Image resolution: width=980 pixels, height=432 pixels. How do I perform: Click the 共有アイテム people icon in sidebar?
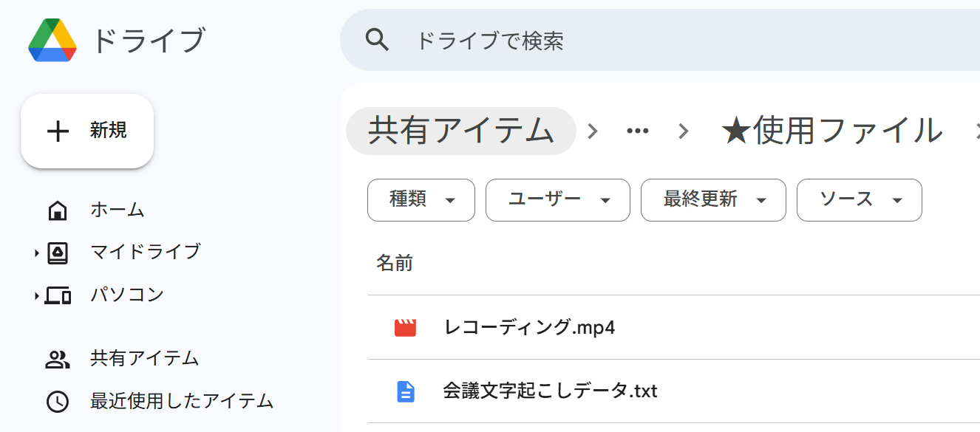57,360
